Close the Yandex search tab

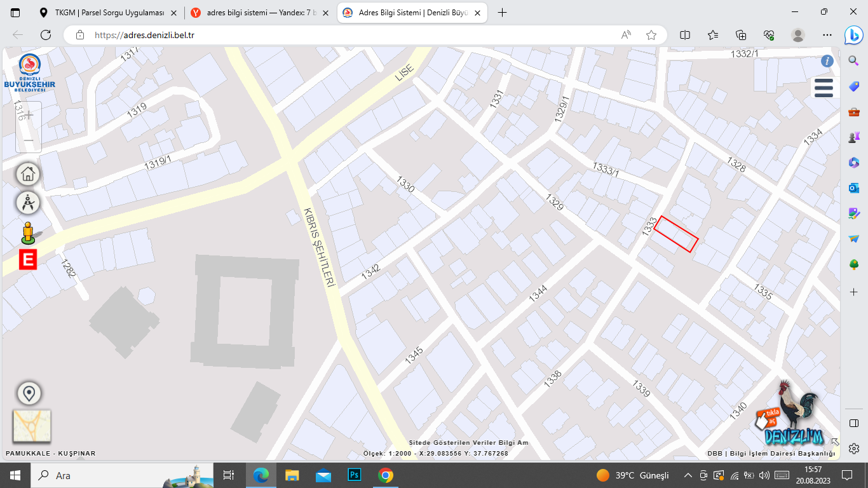(x=325, y=13)
